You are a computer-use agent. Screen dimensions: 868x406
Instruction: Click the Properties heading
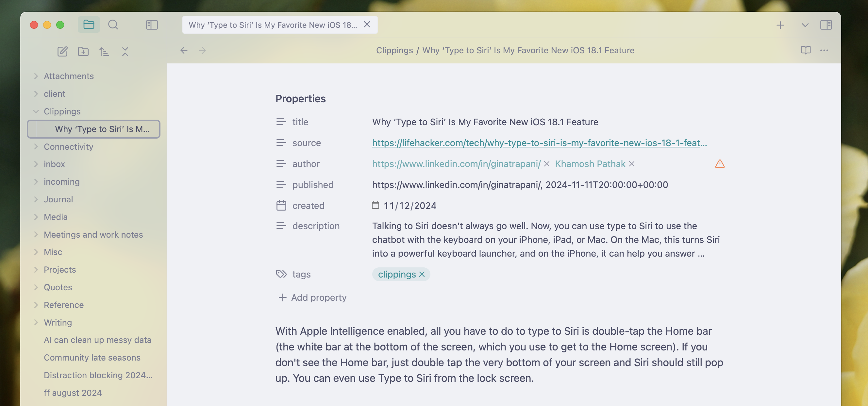pyautogui.click(x=300, y=98)
